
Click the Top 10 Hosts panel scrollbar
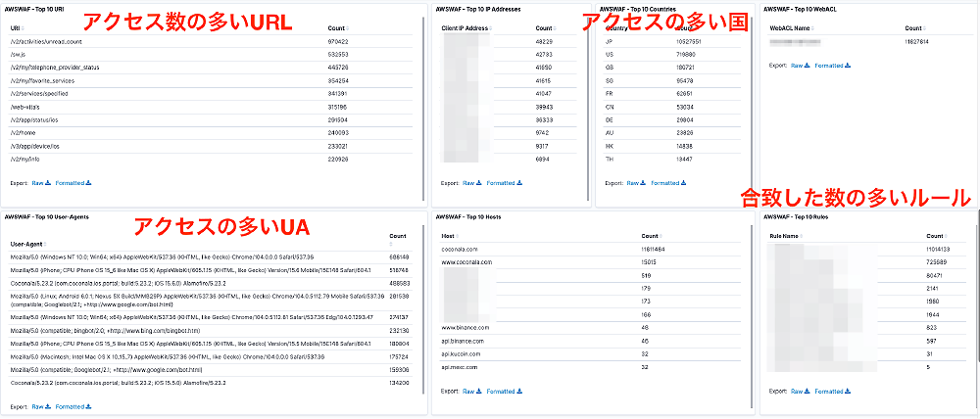point(752,318)
